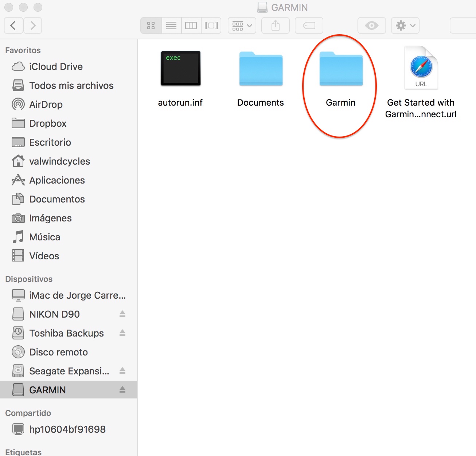This screenshot has width=476, height=456.
Task: Switch to icon view mode
Action: (151, 25)
